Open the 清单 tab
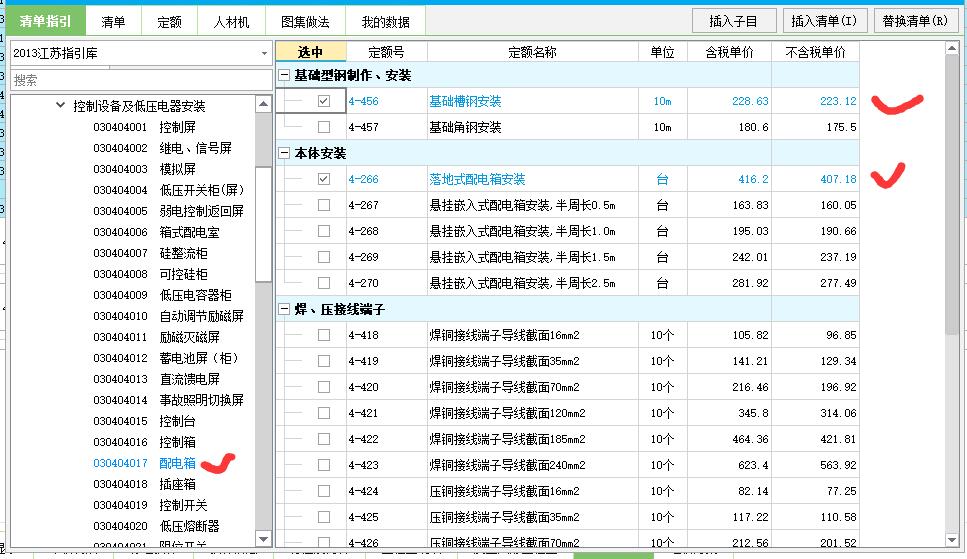Viewport: 967px width, 559px height. (113, 22)
